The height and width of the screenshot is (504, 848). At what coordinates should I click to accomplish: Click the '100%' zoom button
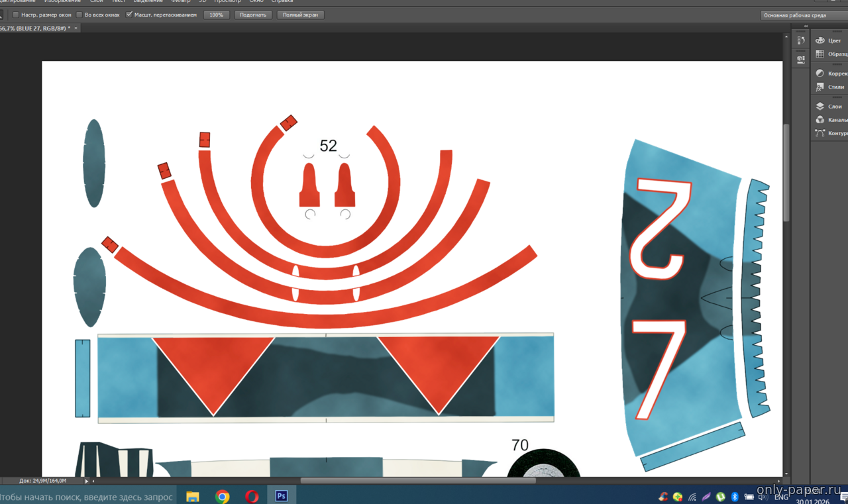(216, 15)
